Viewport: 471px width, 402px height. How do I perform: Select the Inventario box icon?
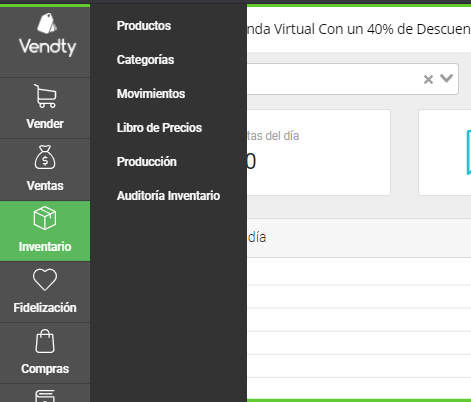point(45,218)
